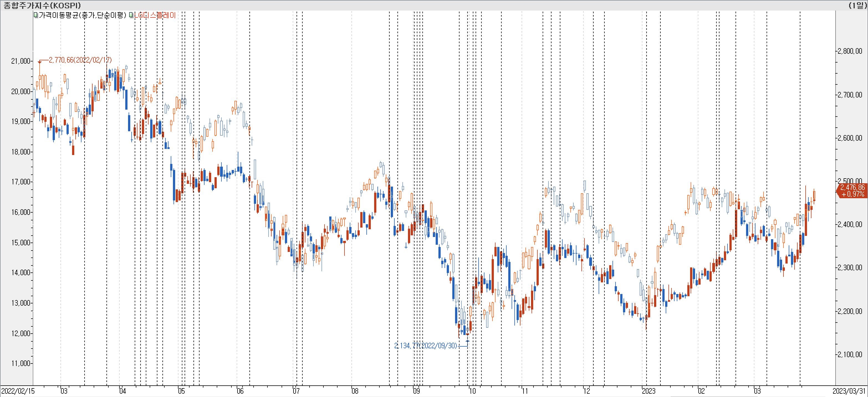This screenshot has height=397, width=868.
Task: Click the 2,770.66(2022/02/17) high annotation
Action: pyautogui.click(x=80, y=60)
